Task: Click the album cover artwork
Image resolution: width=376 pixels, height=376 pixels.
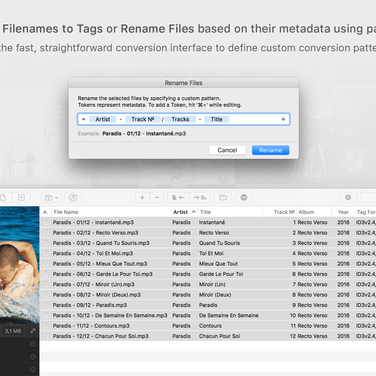Action: 20,265
